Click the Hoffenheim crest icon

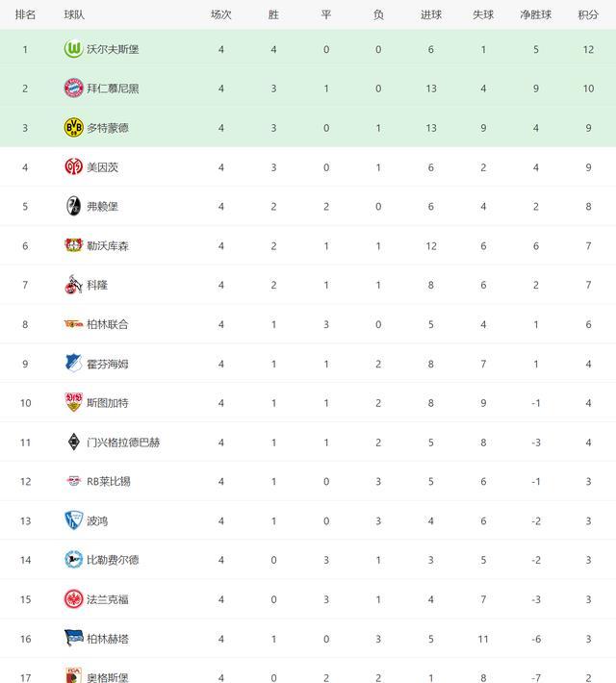pyautogui.click(x=73, y=364)
